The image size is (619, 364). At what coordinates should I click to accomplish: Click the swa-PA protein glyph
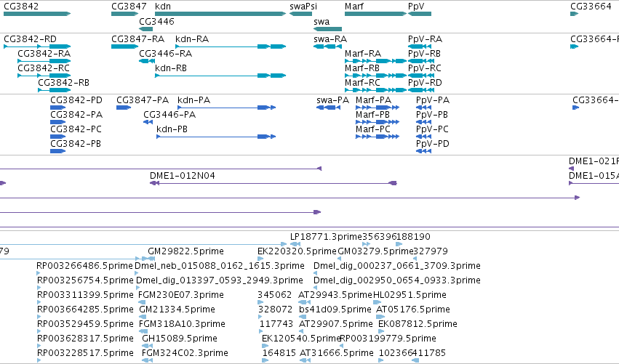pos(329,108)
